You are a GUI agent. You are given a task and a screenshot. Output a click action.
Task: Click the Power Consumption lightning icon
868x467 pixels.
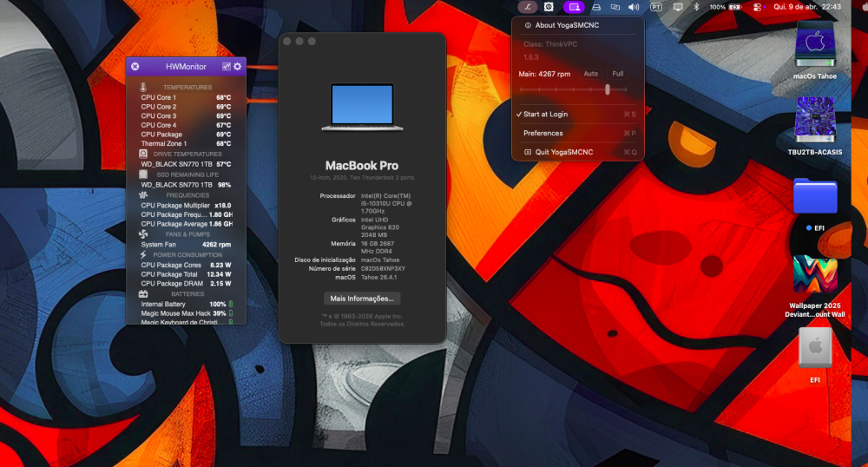[x=143, y=254]
